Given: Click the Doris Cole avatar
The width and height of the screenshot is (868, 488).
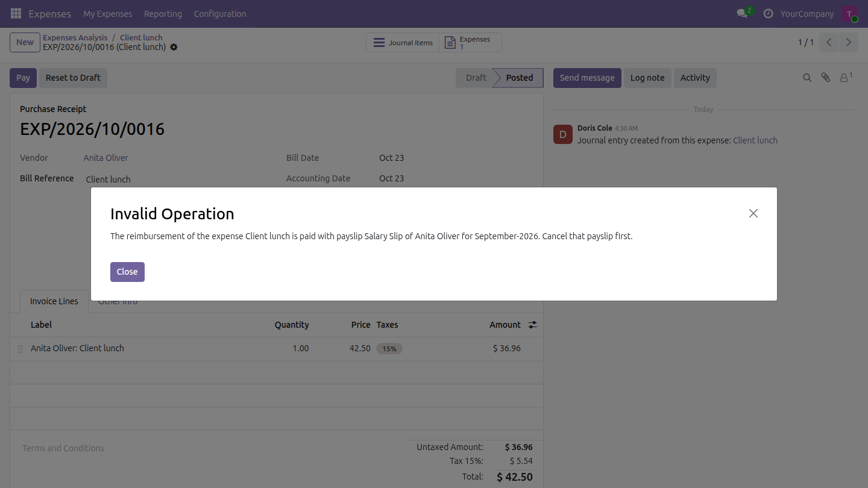Looking at the screenshot, I should pyautogui.click(x=562, y=134).
